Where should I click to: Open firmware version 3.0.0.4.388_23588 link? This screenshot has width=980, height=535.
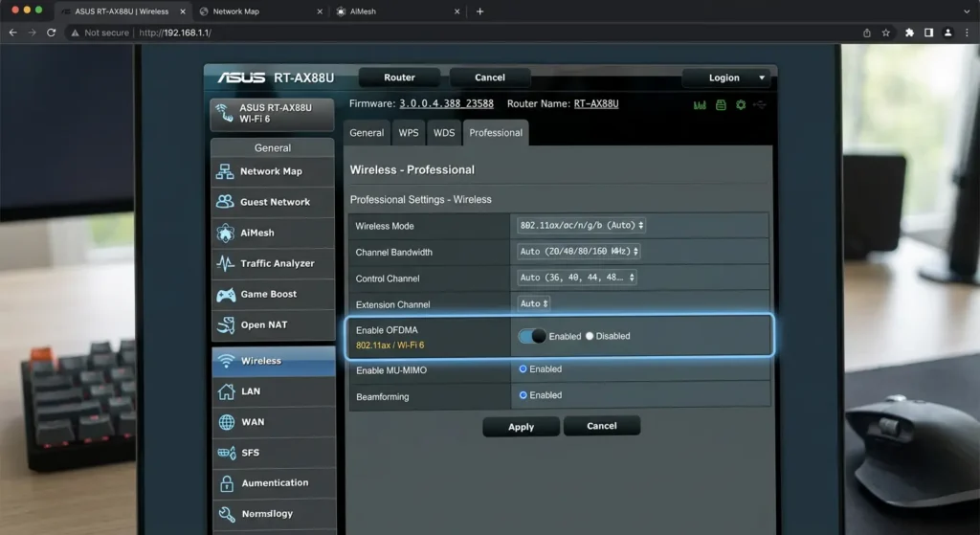pyautogui.click(x=446, y=103)
